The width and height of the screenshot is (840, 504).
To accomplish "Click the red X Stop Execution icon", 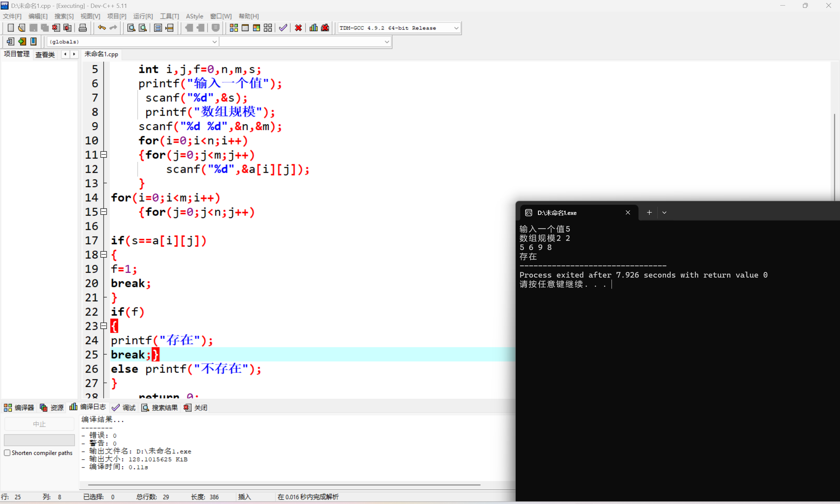I will pos(298,28).
